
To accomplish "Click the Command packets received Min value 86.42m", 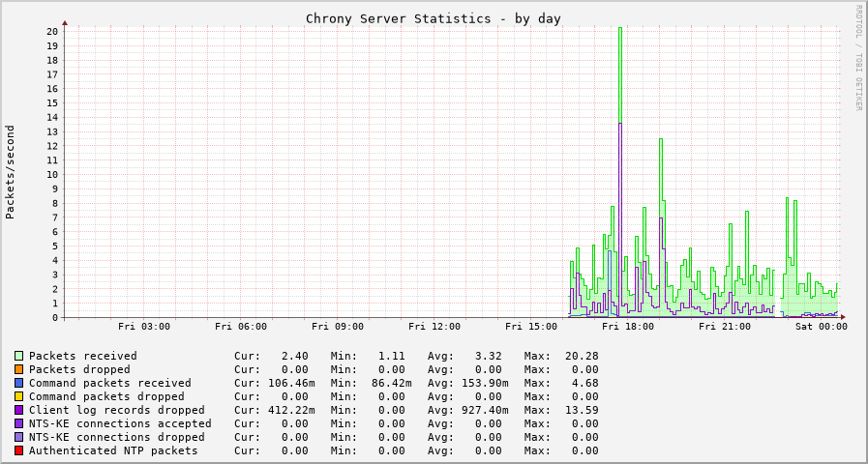I will (392, 383).
